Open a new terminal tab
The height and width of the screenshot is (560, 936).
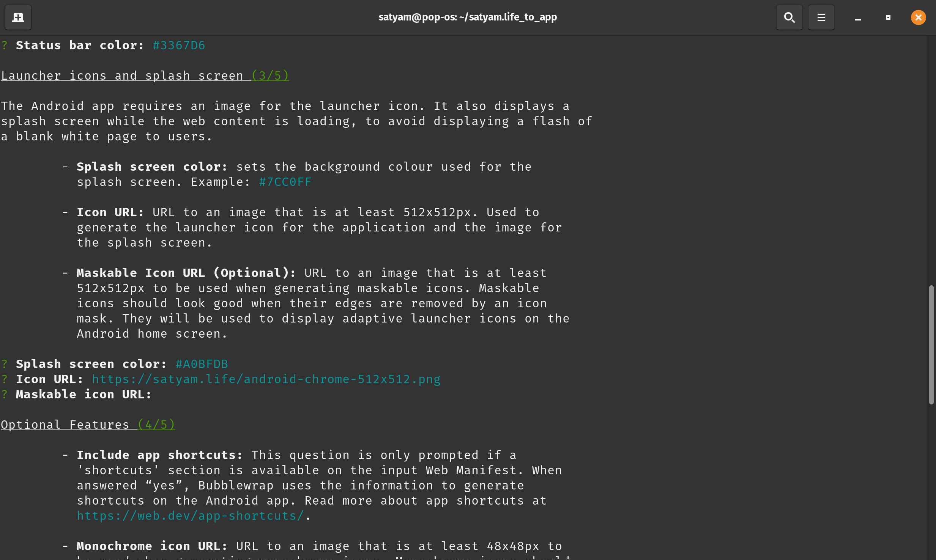click(18, 17)
